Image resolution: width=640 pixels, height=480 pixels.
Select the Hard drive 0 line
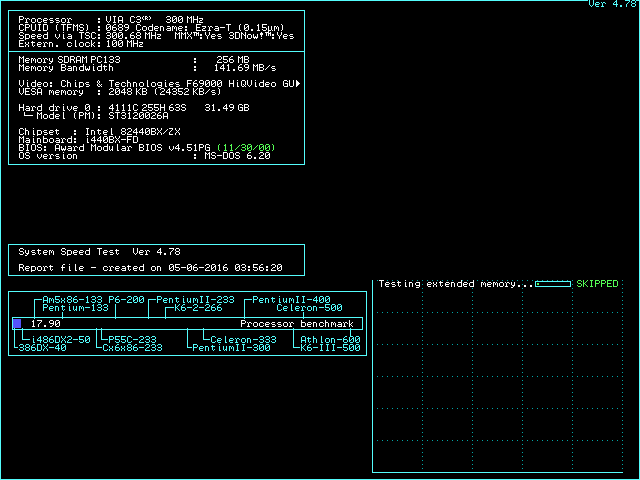coord(135,107)
